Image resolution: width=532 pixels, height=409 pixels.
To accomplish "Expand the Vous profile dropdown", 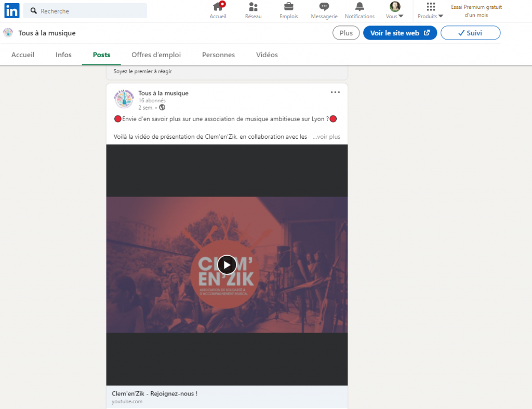I will click(395, 11).
